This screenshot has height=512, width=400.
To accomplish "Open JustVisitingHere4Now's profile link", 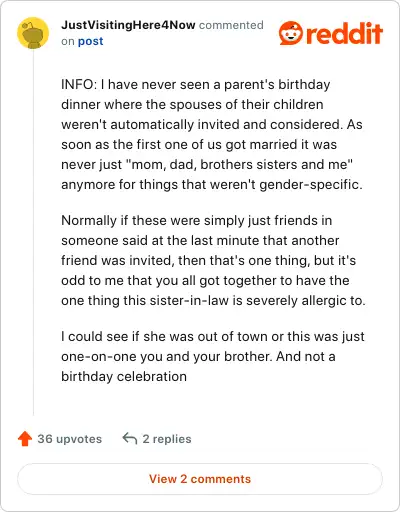I will pos(128,25).
